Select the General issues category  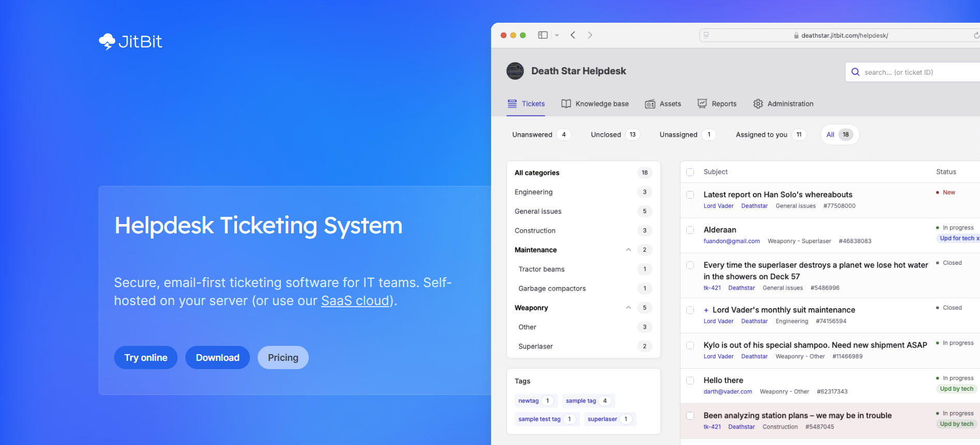tap(583, 211)
